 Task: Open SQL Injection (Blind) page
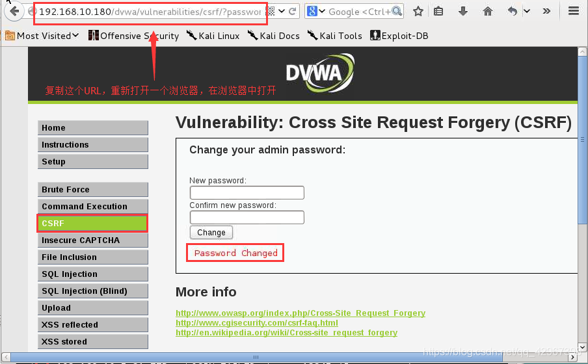(x=92, y=291)
